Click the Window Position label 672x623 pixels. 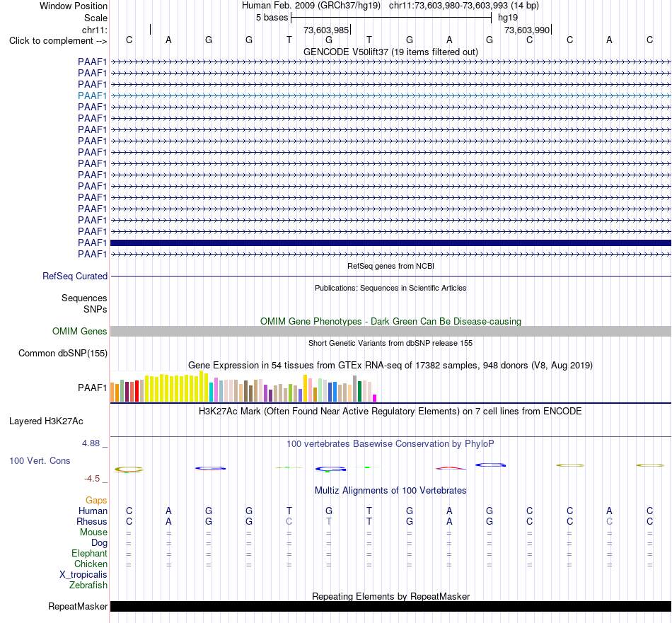74,6
